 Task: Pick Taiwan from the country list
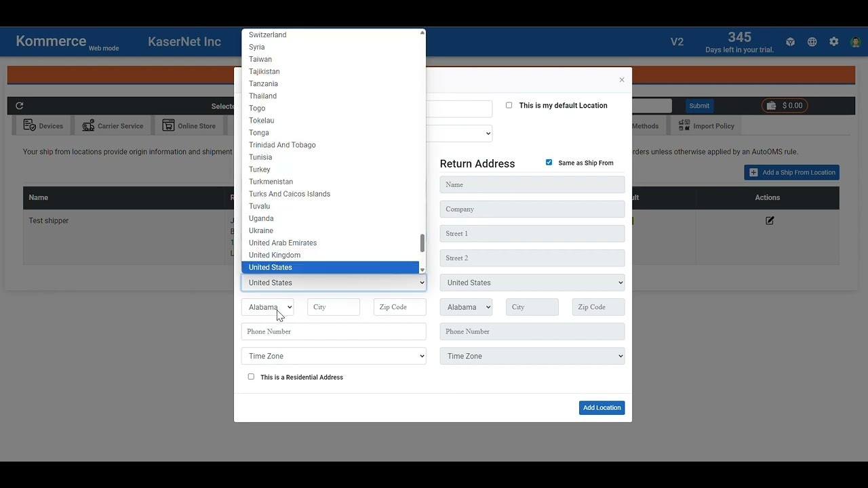pos(330,59)
